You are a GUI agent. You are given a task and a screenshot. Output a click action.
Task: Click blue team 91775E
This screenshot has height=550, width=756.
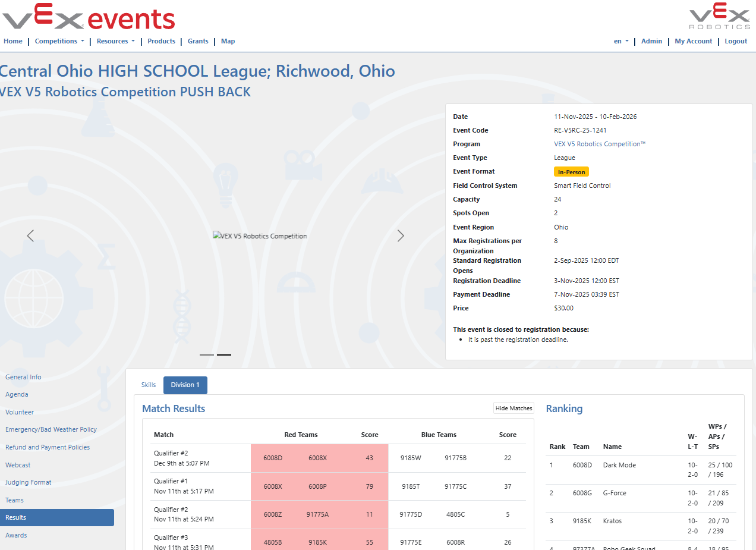pyautogui.click(x=411, y=542)
